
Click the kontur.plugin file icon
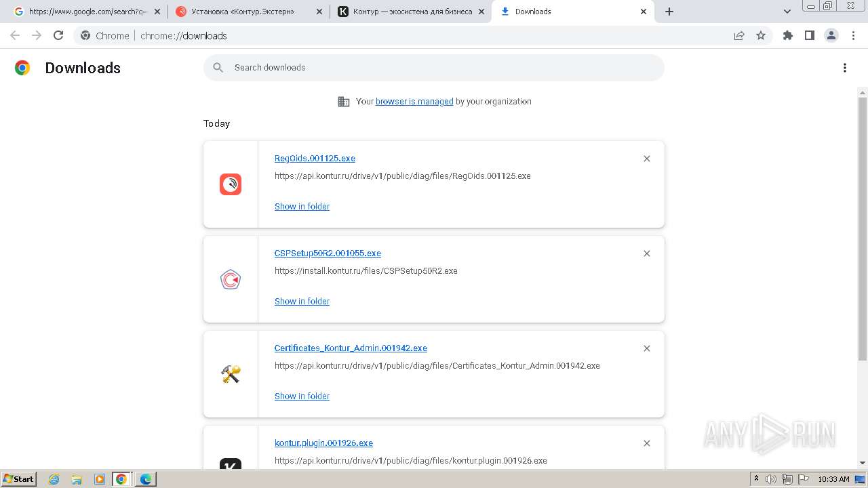coord(231,464)
